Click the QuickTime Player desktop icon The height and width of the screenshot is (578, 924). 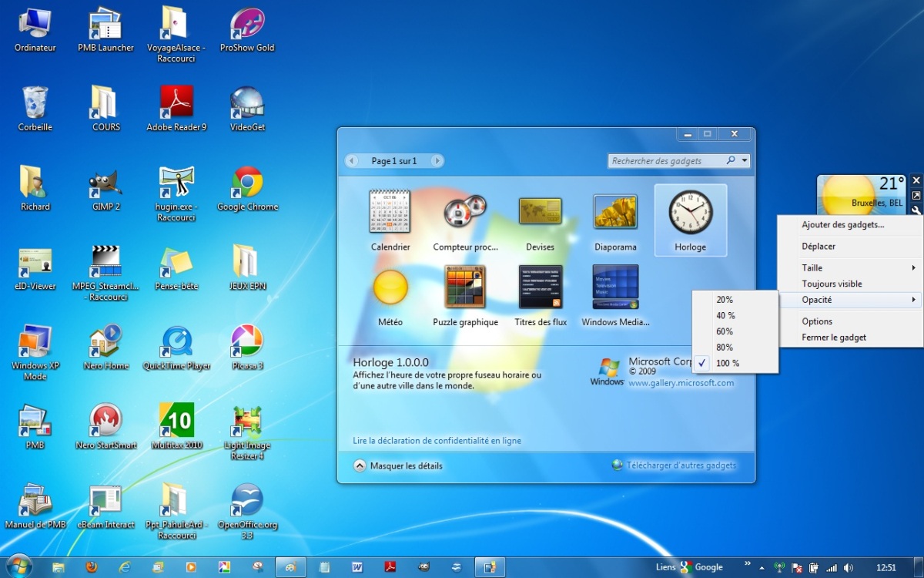click(176, 348)
